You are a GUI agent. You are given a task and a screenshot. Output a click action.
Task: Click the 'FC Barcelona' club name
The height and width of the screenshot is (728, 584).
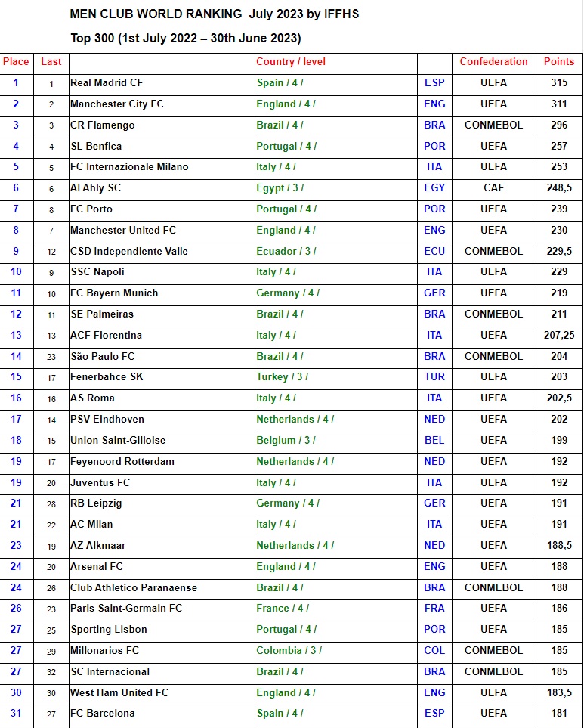coord(103,713)
